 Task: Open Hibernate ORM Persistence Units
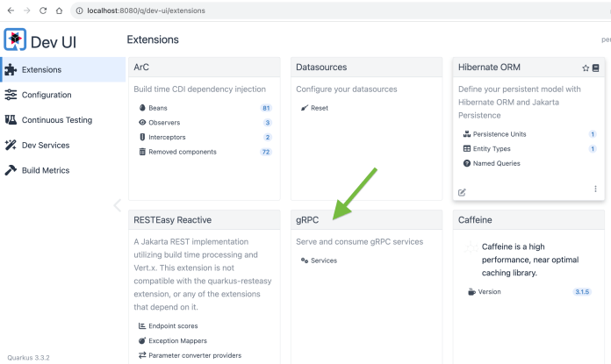[x=499, y=134]
